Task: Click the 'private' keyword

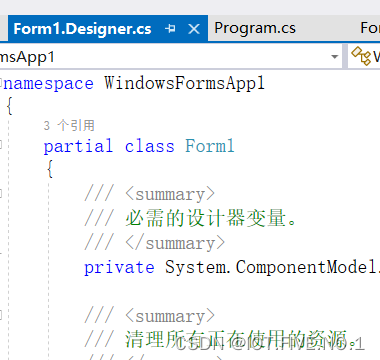Action: point(119,268)
